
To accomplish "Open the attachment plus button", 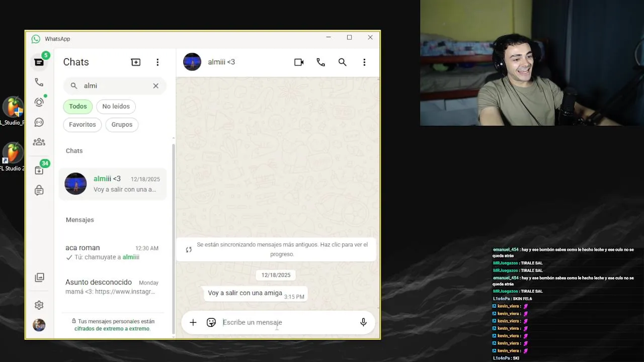I will (x=193, y=323).
